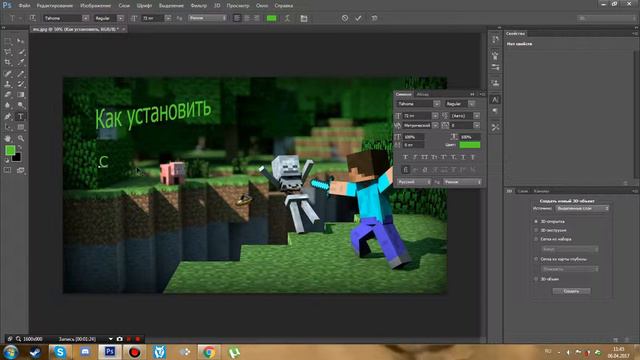Viewport: 640px width, 360px height.
Task: Toggle Quick Mask mode icon
Action: point(8,170)
